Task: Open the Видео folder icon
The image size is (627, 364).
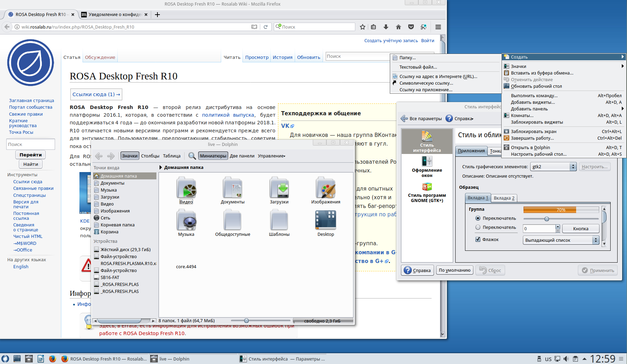Action: pyautogui.click(x=186, y=188)
